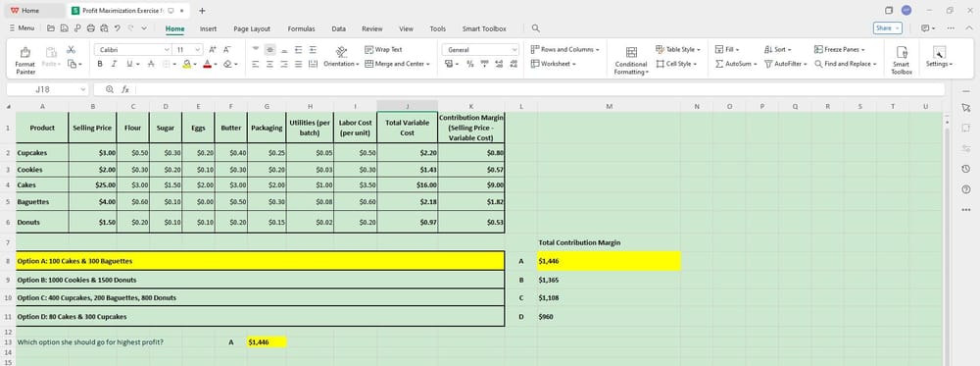This screenshot has width=980, height=366.
Task: Switch to the Insert tab
Action: point(208,28)
